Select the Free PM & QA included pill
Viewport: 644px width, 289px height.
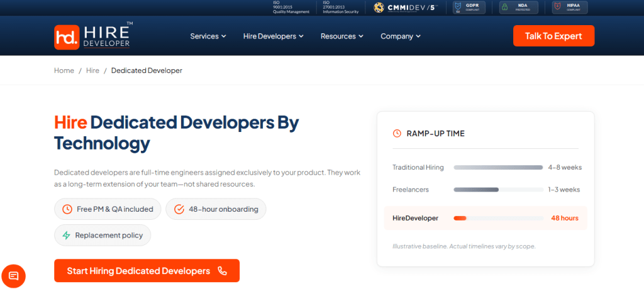tap(108, 209)
